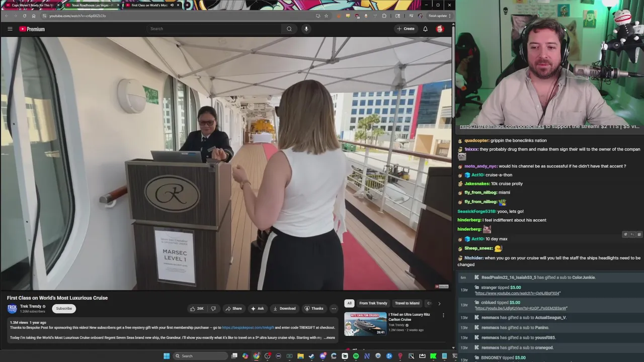Click the YouTube search magnifier button
Image resolution: width=644 pixels, height=362 pixels.
(289, 29)
